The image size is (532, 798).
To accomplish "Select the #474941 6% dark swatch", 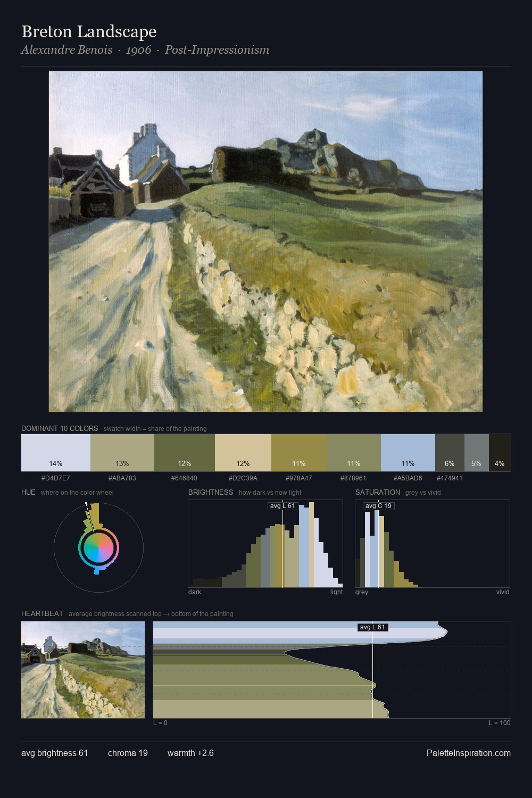I will (450, 453).
